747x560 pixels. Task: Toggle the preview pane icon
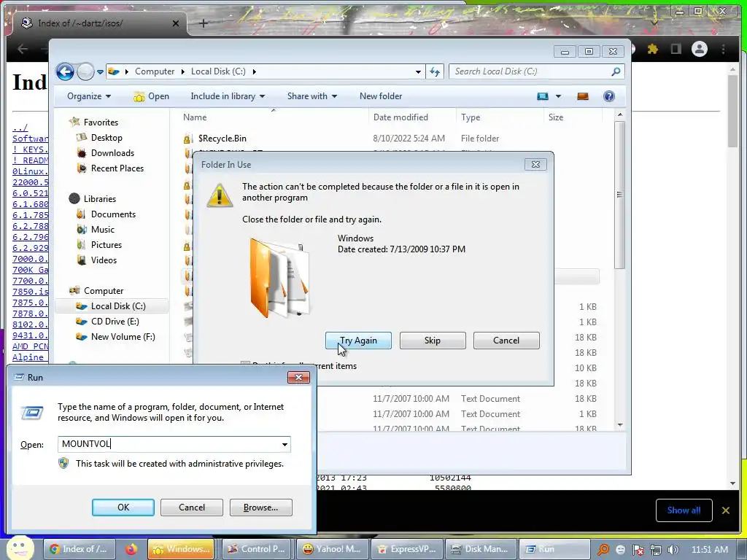(583, 96)
